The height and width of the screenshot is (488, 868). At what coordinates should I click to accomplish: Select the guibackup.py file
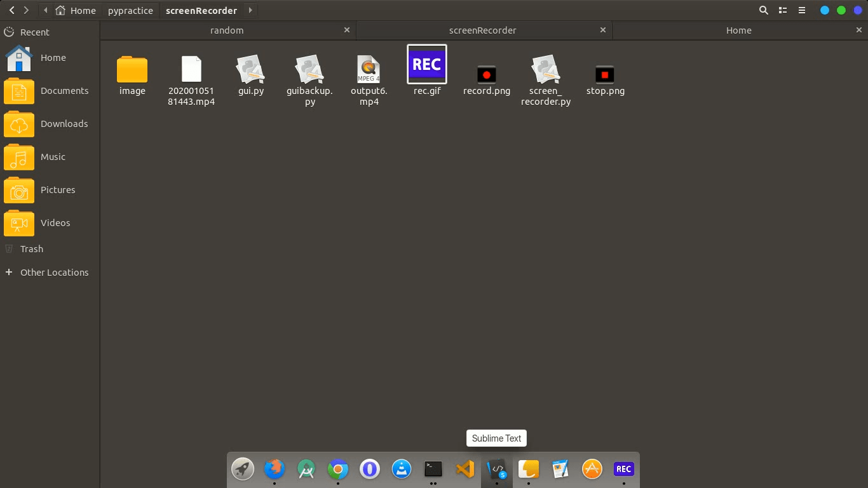tap(309, 81)
